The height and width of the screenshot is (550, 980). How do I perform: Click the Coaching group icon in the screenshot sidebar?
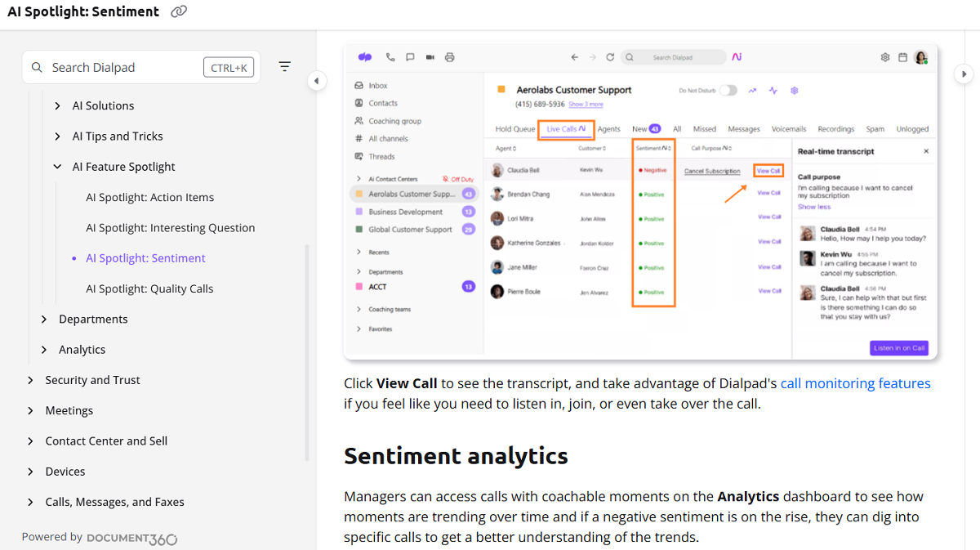[359, 121]
